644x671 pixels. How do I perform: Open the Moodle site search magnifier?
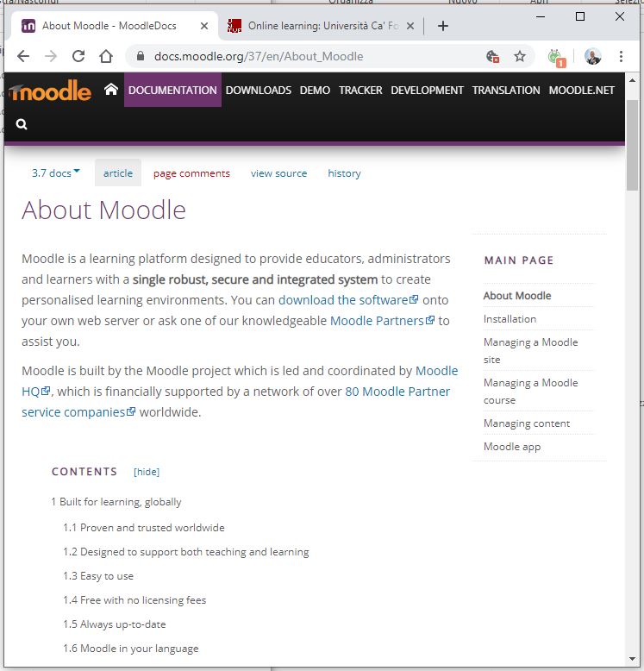pyautogui.click(x=22, y=124)
